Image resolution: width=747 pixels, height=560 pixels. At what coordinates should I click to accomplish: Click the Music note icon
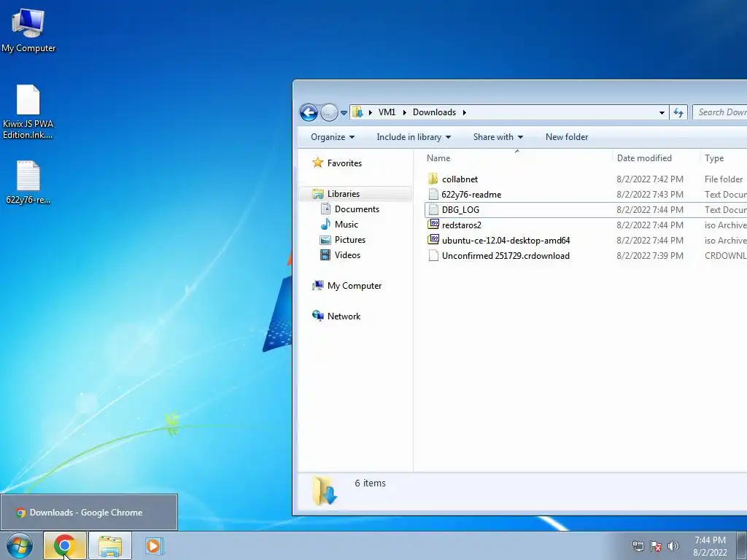coord(325,225)
